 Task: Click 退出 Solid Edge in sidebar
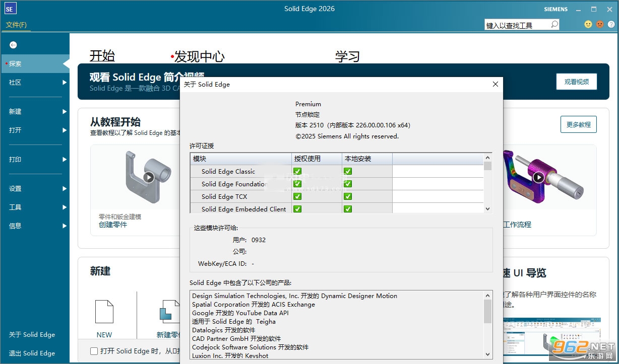tap(32, 353)
